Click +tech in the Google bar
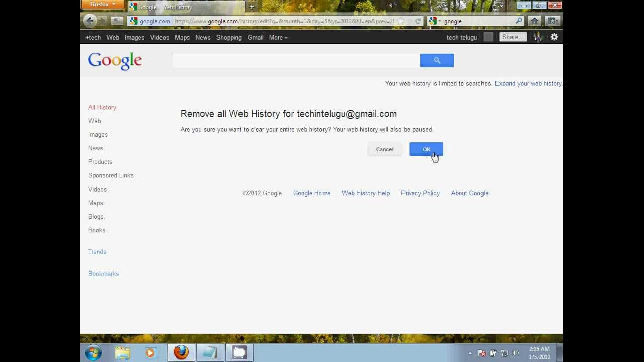Viewport: 644px width, 362px height. click(x=93, y=37)
